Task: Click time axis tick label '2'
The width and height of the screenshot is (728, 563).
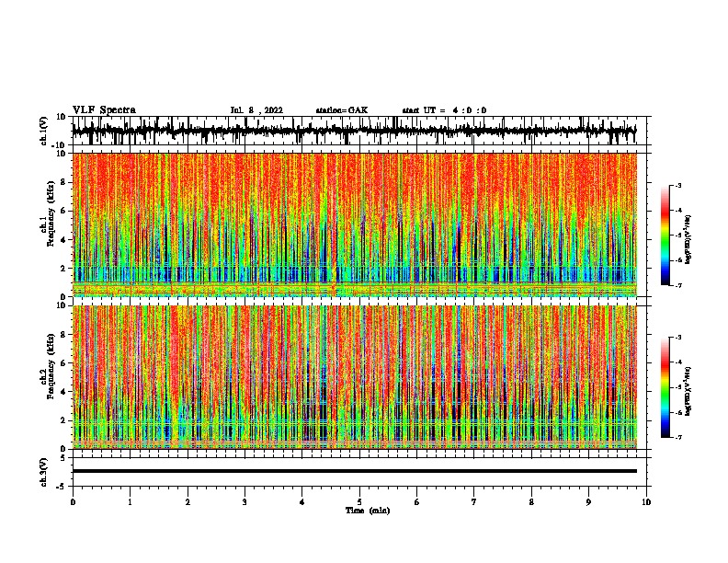Action: [188, 502]
